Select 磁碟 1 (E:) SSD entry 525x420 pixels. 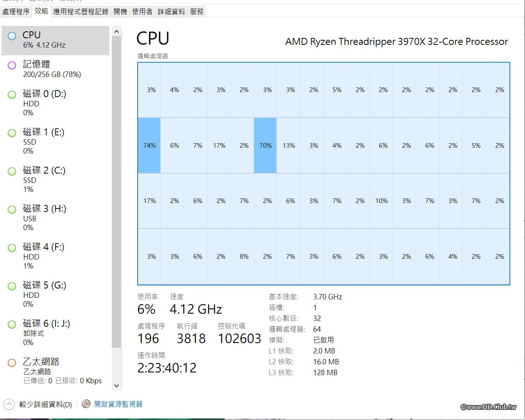(x=55, y=141)
